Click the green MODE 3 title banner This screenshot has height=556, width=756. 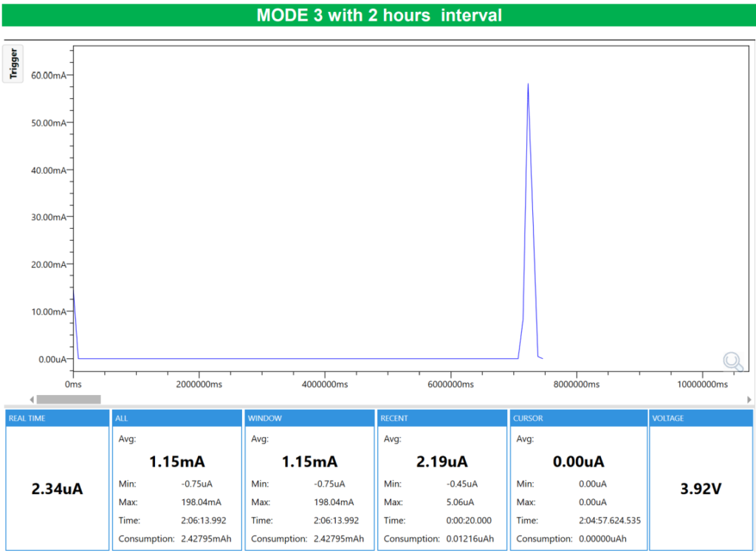[378, 15]
